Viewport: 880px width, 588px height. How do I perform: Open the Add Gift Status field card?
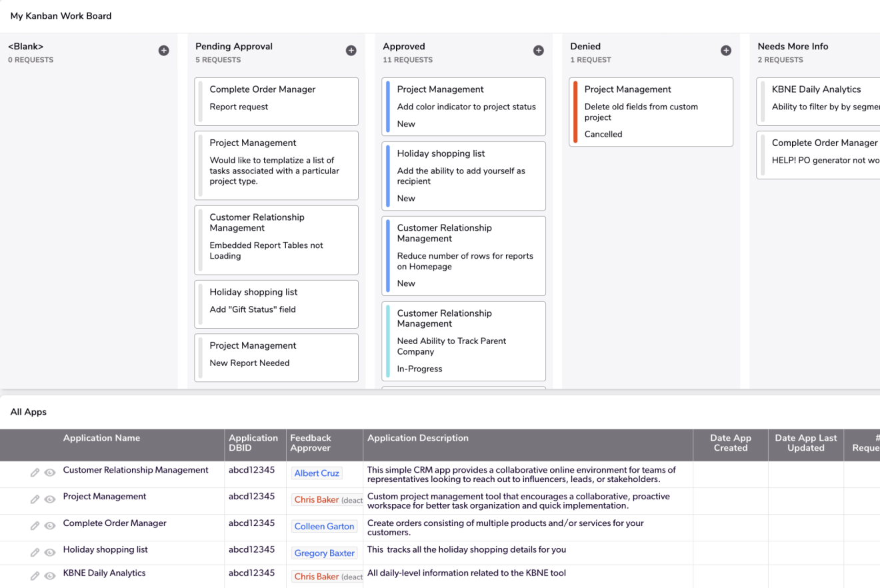click(x=276, y=304)
